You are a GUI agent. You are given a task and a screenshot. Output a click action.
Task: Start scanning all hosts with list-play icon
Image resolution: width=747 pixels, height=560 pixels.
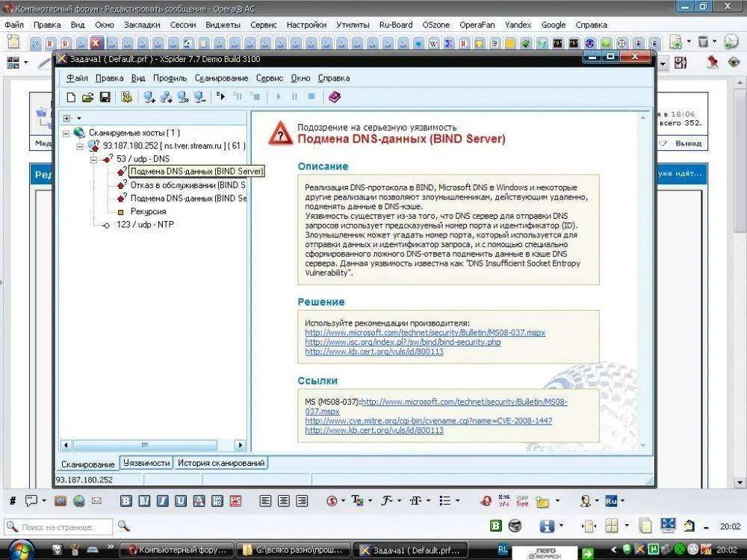pyautogui.click(x=220, y=96)
